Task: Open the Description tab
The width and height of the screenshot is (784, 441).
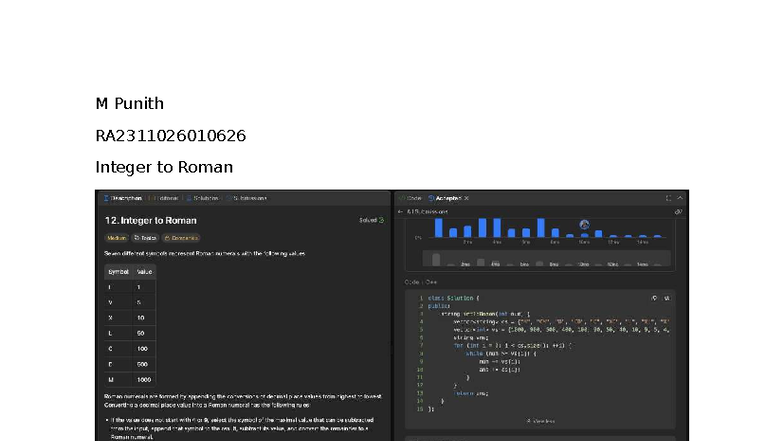Action: coord(125,198)
